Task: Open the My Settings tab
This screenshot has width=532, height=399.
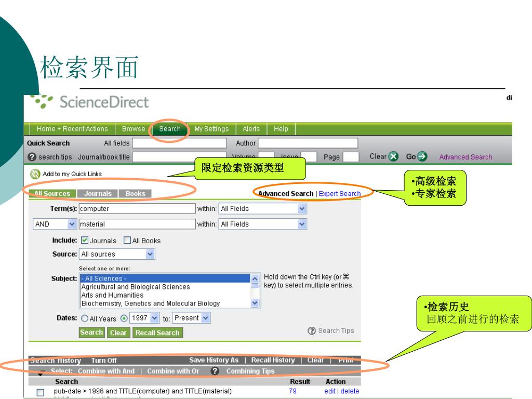Action: [212, 129]
